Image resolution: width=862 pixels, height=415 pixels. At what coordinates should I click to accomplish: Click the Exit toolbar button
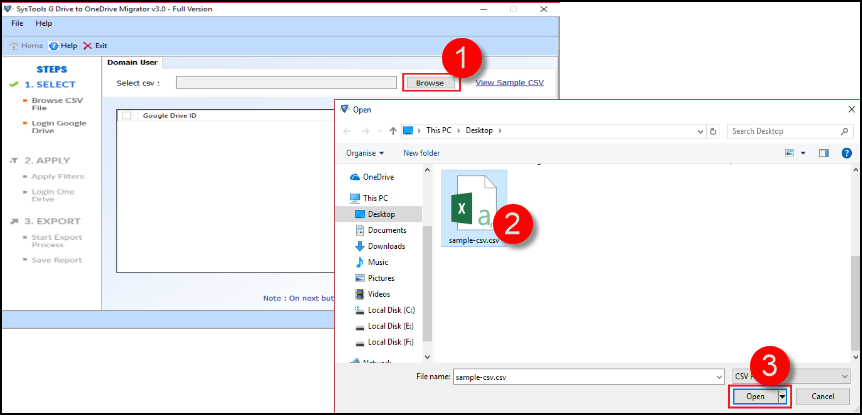pyautogui.click(x=95, y=46)
